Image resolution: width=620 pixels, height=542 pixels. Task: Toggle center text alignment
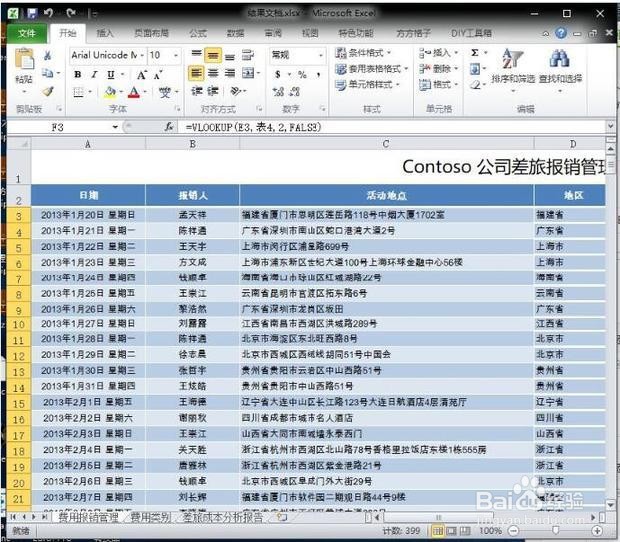coord(213,73)
